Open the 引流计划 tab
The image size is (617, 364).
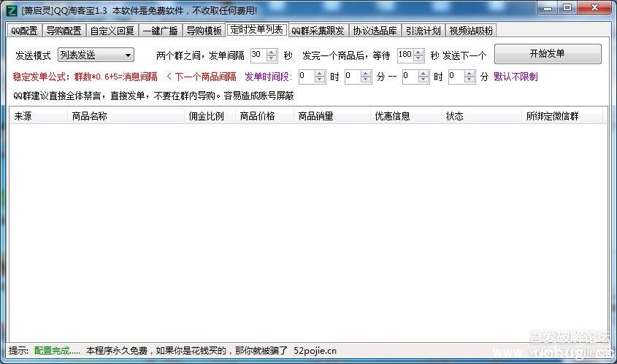tap(424, 31)
